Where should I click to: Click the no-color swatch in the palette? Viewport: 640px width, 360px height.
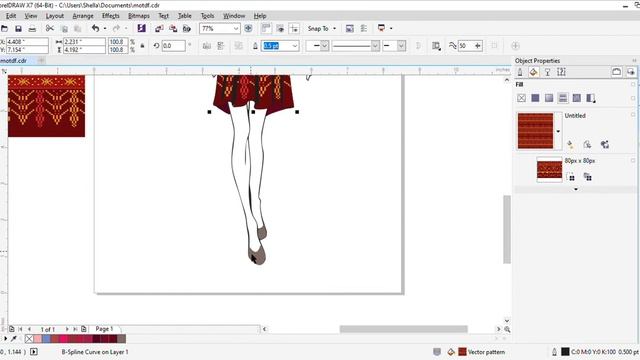coord(29,339)
